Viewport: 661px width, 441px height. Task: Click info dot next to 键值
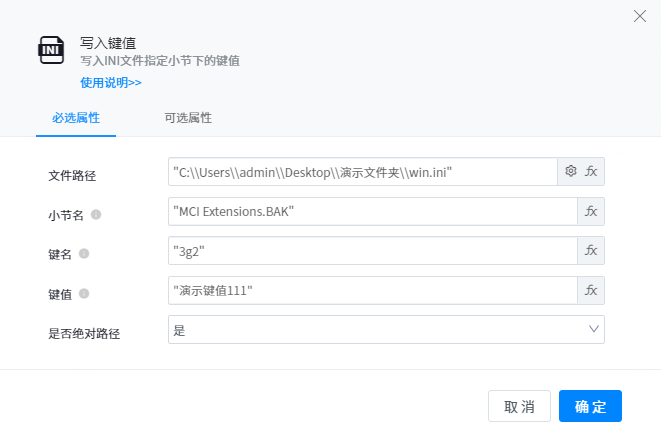[x=84, y=293]
